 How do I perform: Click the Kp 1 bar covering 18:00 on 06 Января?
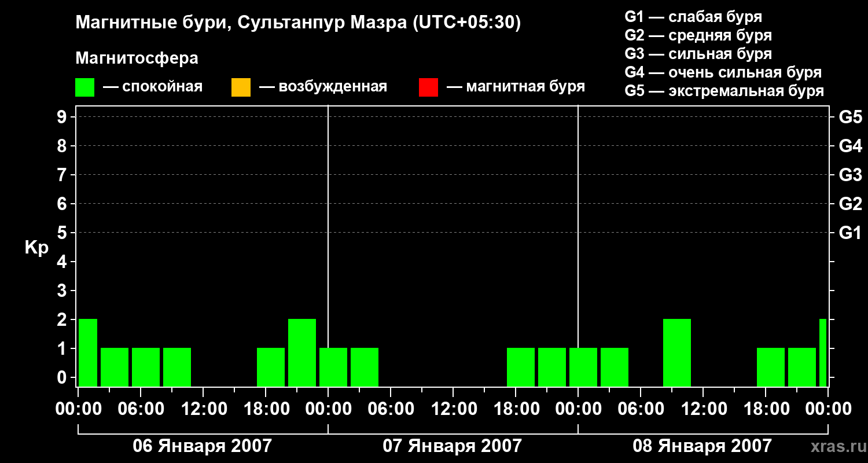click(x=271, y=367)
